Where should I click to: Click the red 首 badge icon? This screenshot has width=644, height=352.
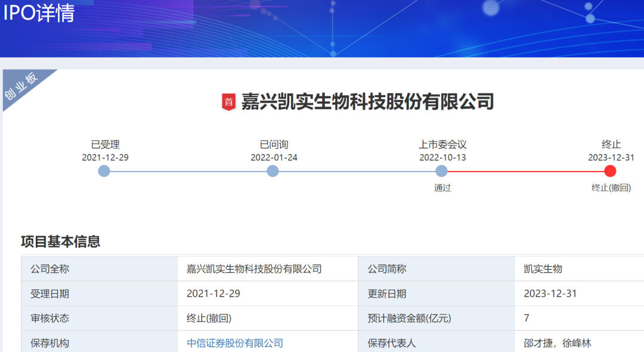pos(228,102)
